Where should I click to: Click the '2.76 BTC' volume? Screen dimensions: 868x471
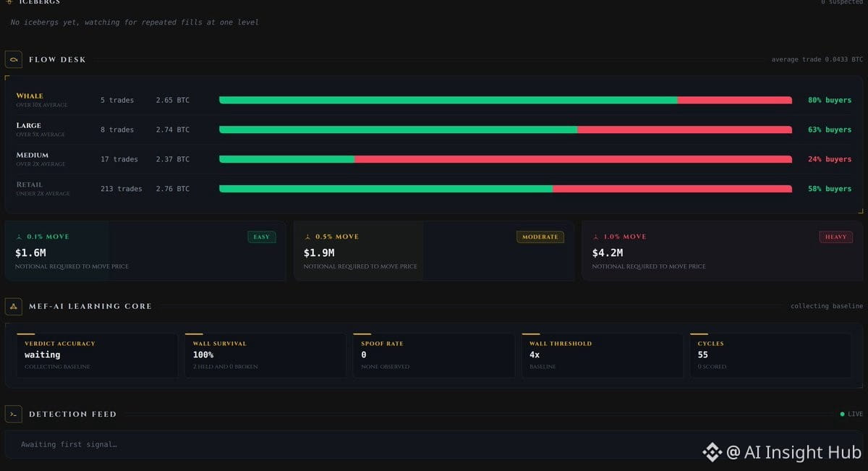[173, 189]
